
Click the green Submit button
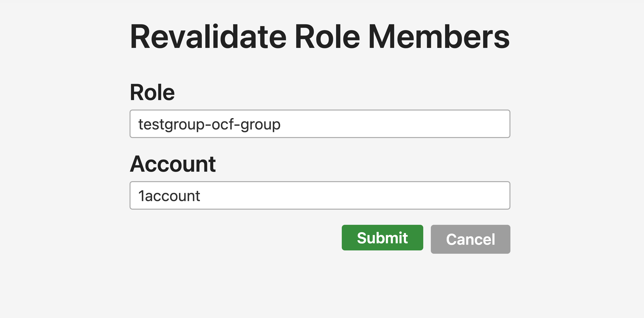click(x=382, y=237)
